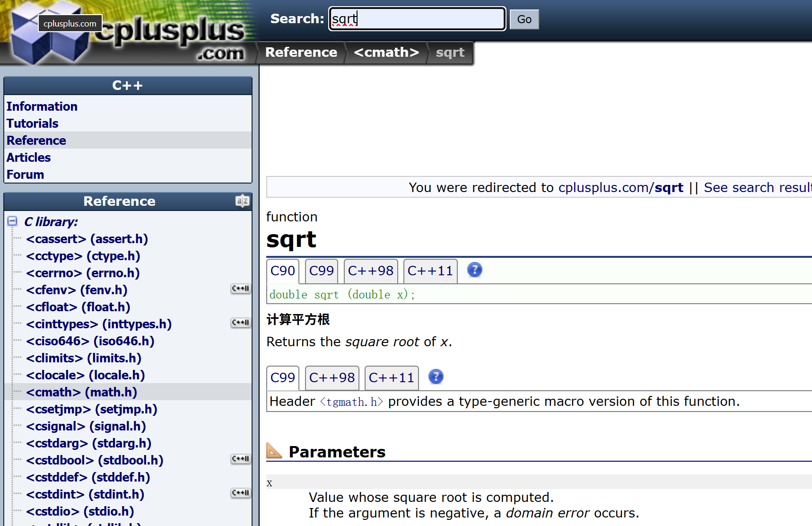Open <csignal> (signal.h) in the tree
812x526 pixels.
pos(86,426)
